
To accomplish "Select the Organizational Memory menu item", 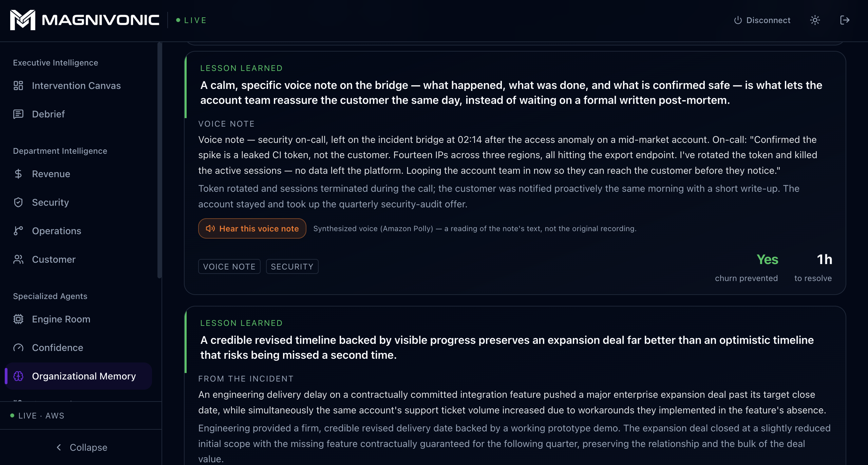I will click(x=79, y=376).
